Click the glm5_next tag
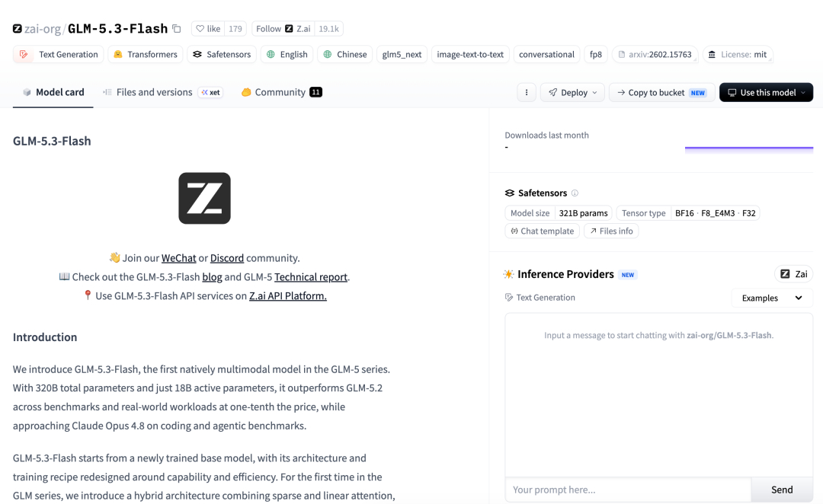The width and height of the screenshot is (823, 504). (402, 55)
